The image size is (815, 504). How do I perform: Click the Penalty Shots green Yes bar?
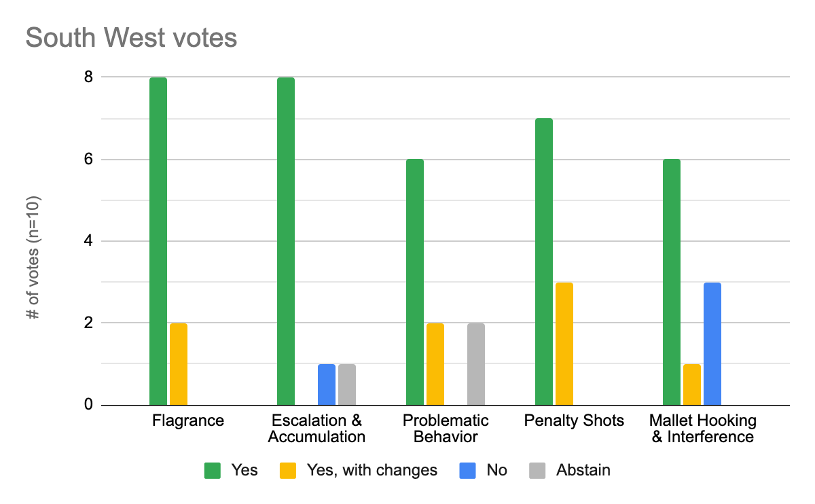(x=543, y=262)
